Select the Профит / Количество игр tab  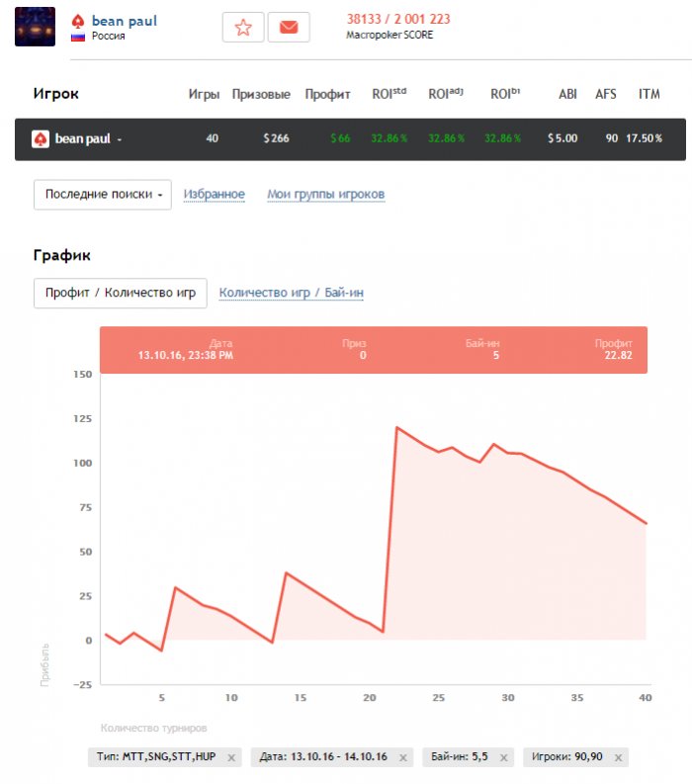(x=121, y=293)
